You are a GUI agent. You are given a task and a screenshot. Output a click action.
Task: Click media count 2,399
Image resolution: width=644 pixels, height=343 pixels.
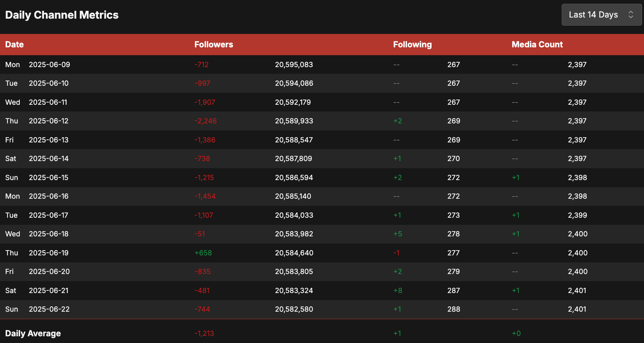click(x=577, y=215)
